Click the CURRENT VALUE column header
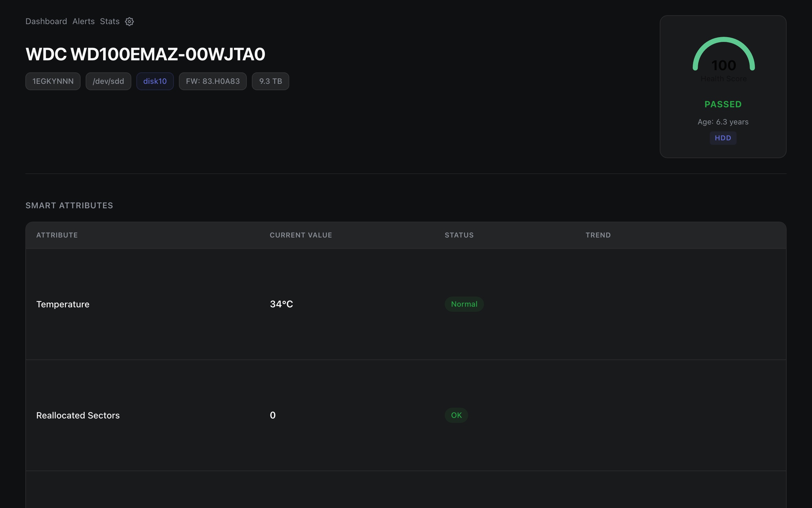This screenshot has height=508, width=812. [301, 235]
